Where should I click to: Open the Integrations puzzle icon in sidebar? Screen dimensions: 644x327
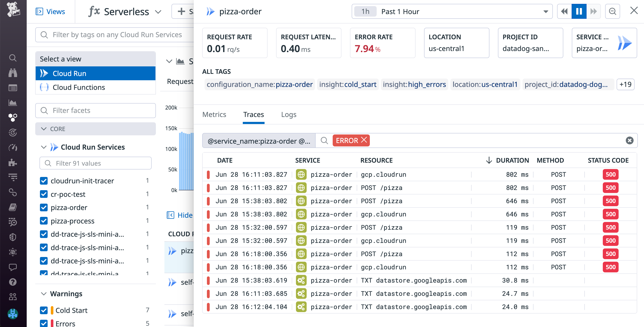(x=13, y=163)
